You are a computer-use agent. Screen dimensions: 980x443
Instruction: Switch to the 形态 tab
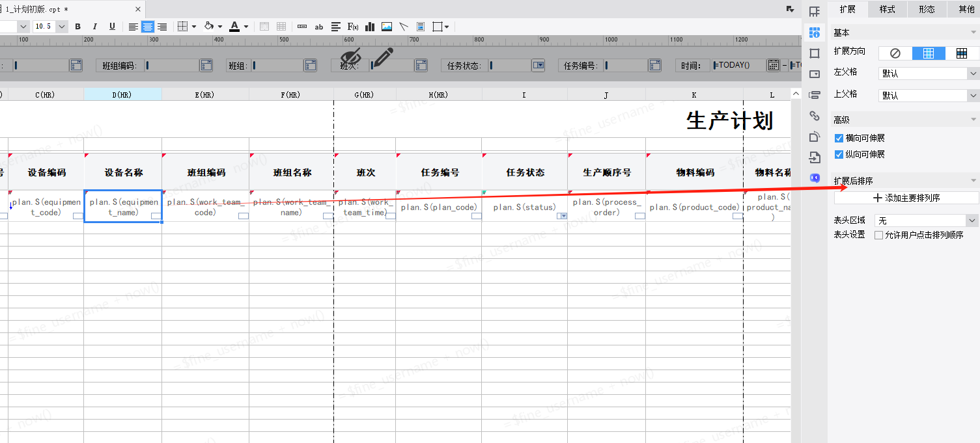(927, 9)
